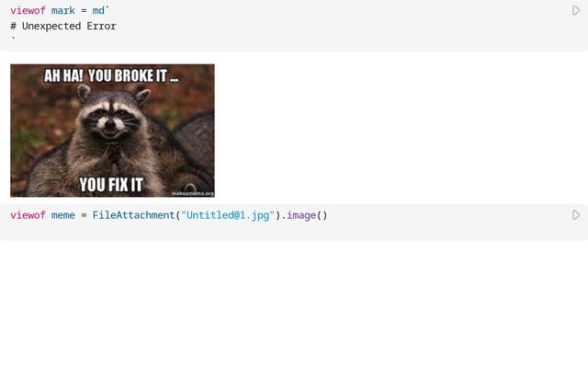Click the "meme" variable name
This screenshot has height=368, width=588.
pos(63,215)
